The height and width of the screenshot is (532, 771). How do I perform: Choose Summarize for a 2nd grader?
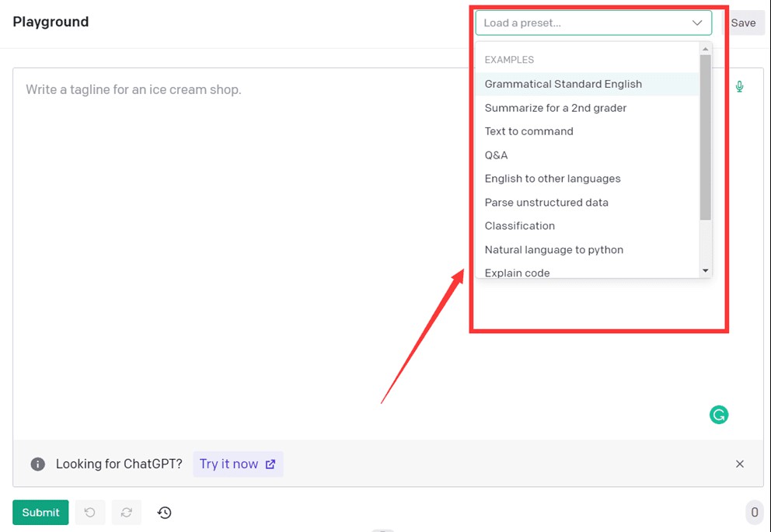555,108
